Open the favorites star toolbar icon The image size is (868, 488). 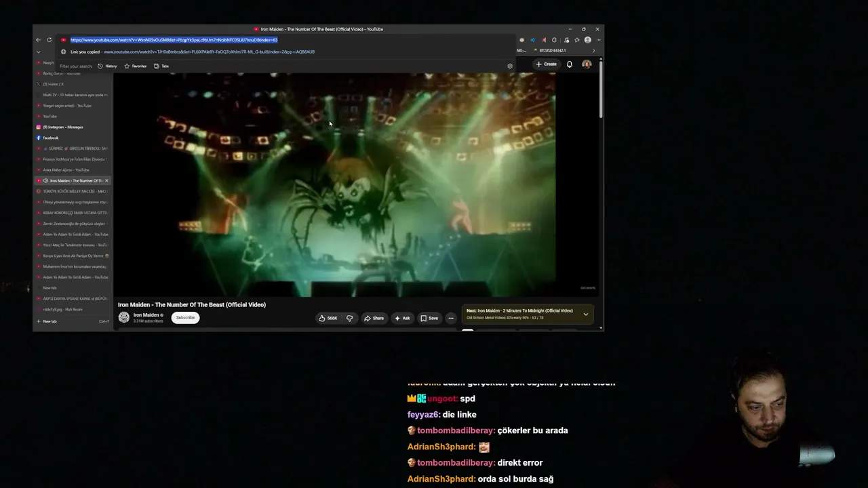coord(577,40)
